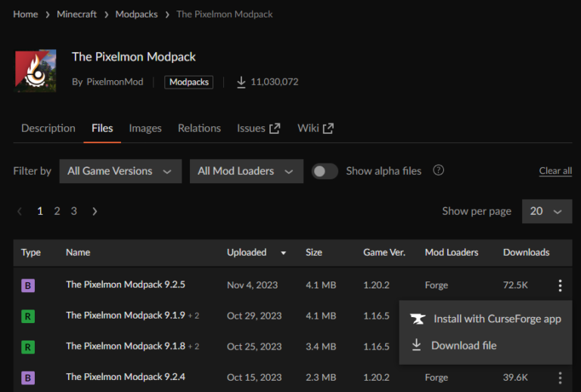This screenshot has height=392, width=581.
Task: Click the Pixelmon Modpack logo thumbnail
Action: coord(36,70)
